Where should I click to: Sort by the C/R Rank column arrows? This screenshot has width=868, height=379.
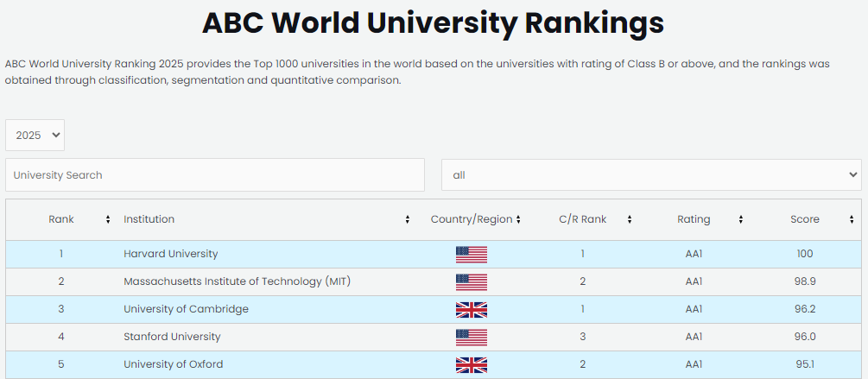point(630,219)
